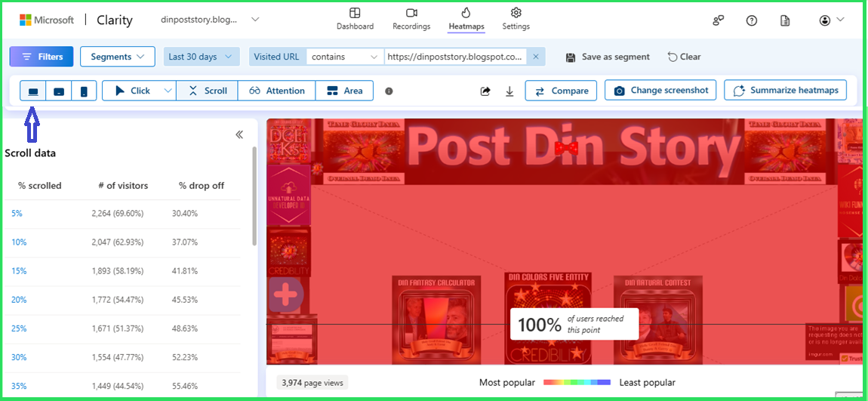Screen dimensions: 868x401
Task: Click the Scroll data panel scrollbar
Action: [x=254, y=196]
